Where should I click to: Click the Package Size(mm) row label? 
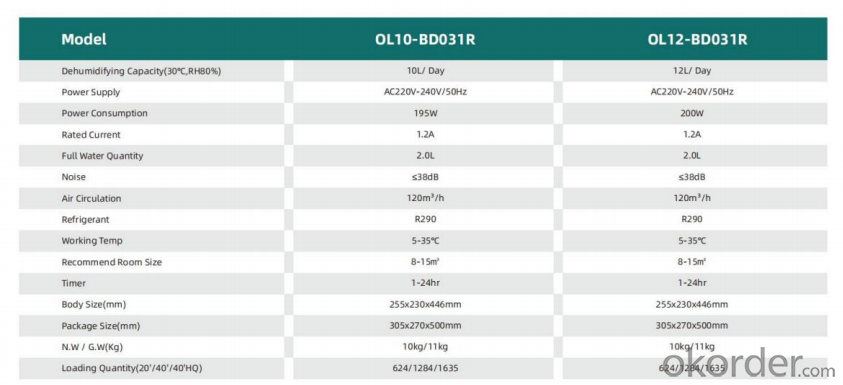click(x=101, y=326)
